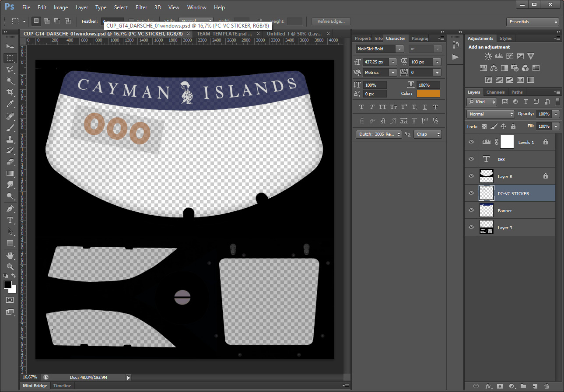Select the Eraser tool
This screenshot has width=564, height=392.
pos(10,162)
